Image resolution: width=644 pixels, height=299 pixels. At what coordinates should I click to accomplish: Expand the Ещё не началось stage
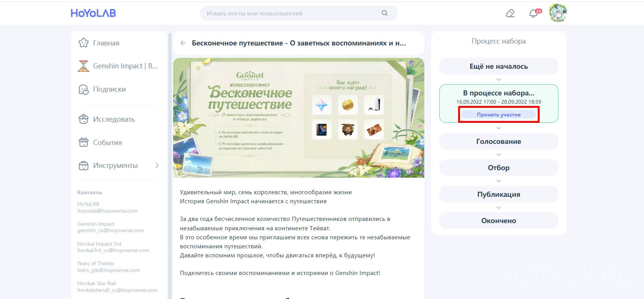click(x=498, y=66)
